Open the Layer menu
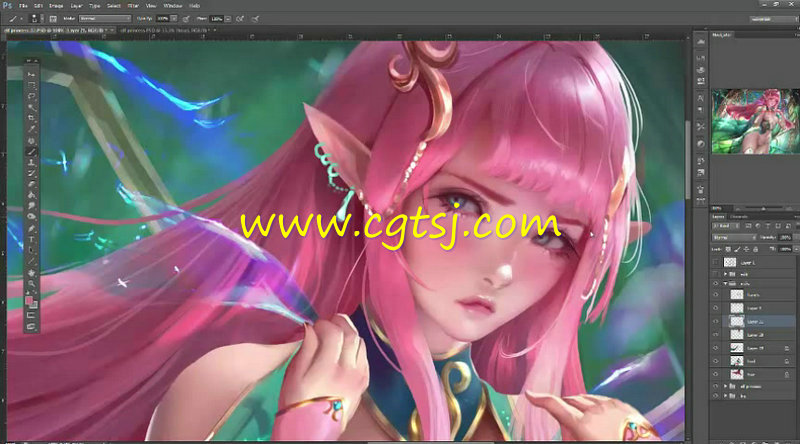Image resolution: width=800 pixels, height=444 pixels. (x=77, y=6)
